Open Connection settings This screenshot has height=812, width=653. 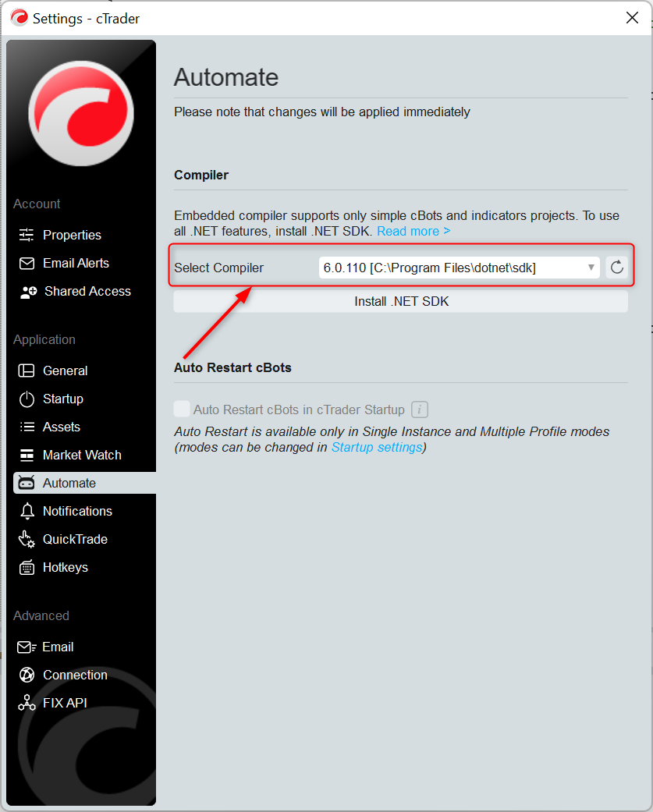point(75,675)
